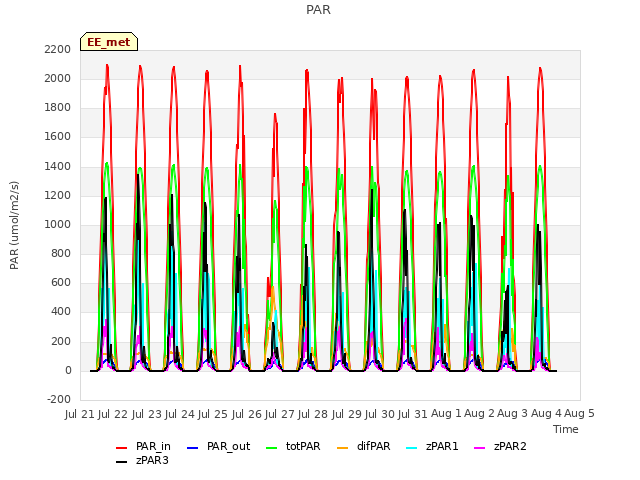Image resolution: width=640 pixels, height=480 pixels.
Task: Click the red PAR_in legend swatch
Action: pyautogui.click(x=122, y=448)
